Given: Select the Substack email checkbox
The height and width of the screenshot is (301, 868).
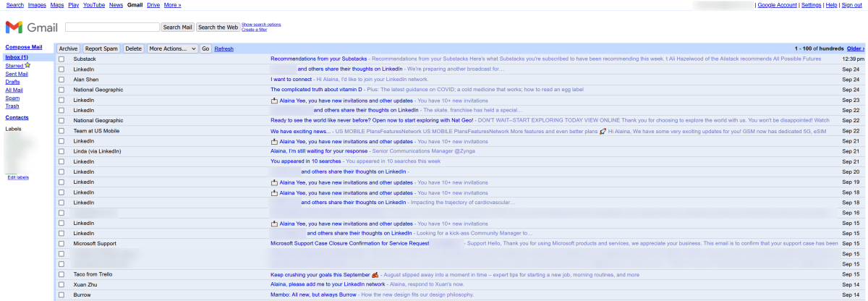Looking at the screenshot, I should click(x=61, y=59).
